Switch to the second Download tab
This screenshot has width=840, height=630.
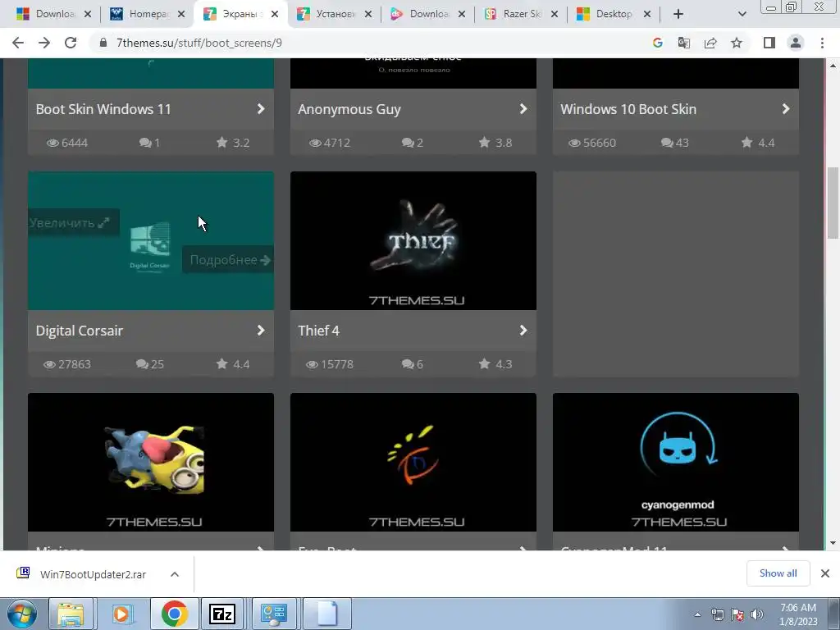coord(428,14)
